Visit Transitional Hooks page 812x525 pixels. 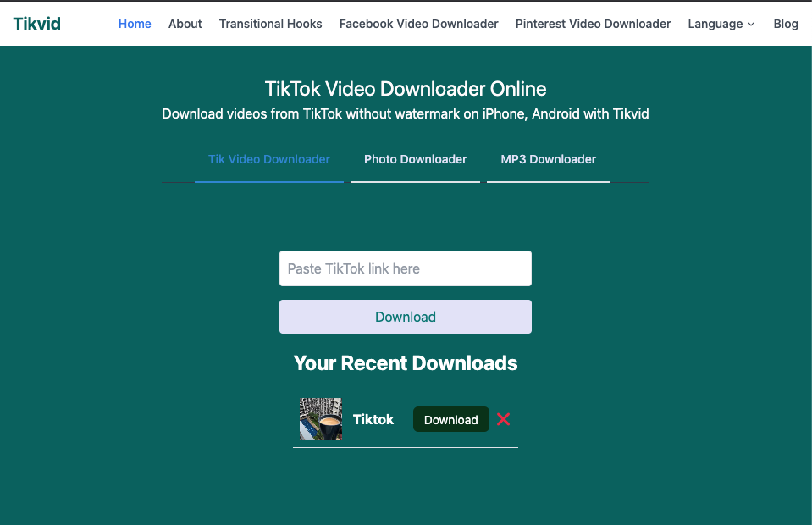tap(270, 24)
